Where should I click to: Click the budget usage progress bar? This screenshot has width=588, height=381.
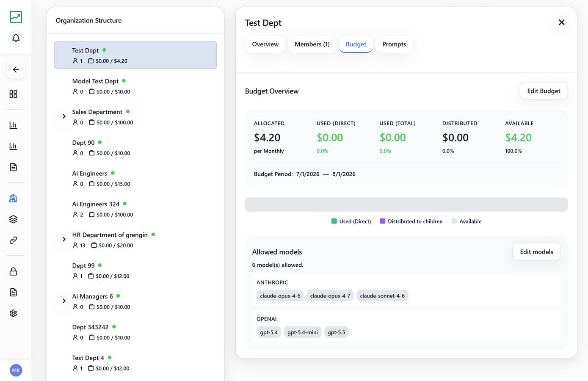pos(406,204)
